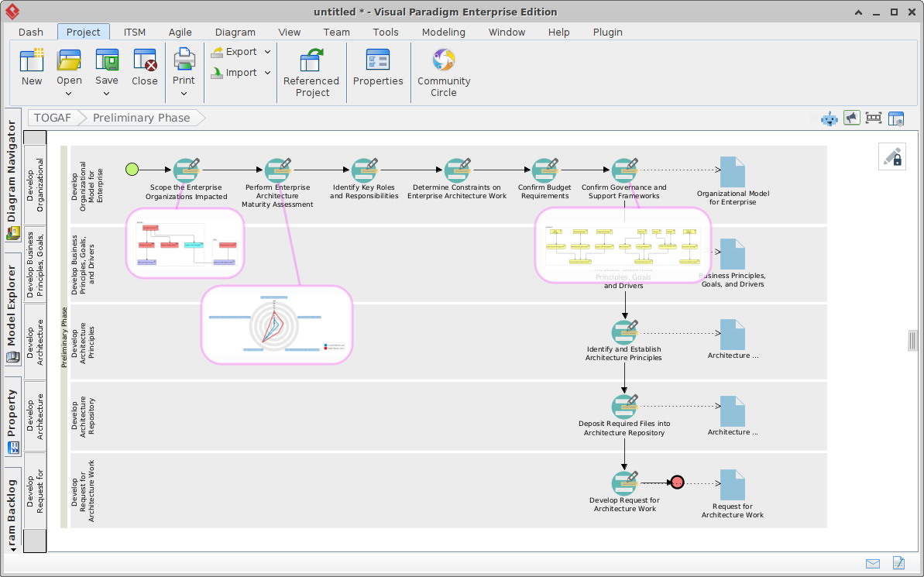Click the vertical scrollbar on the right

point(912,341)
